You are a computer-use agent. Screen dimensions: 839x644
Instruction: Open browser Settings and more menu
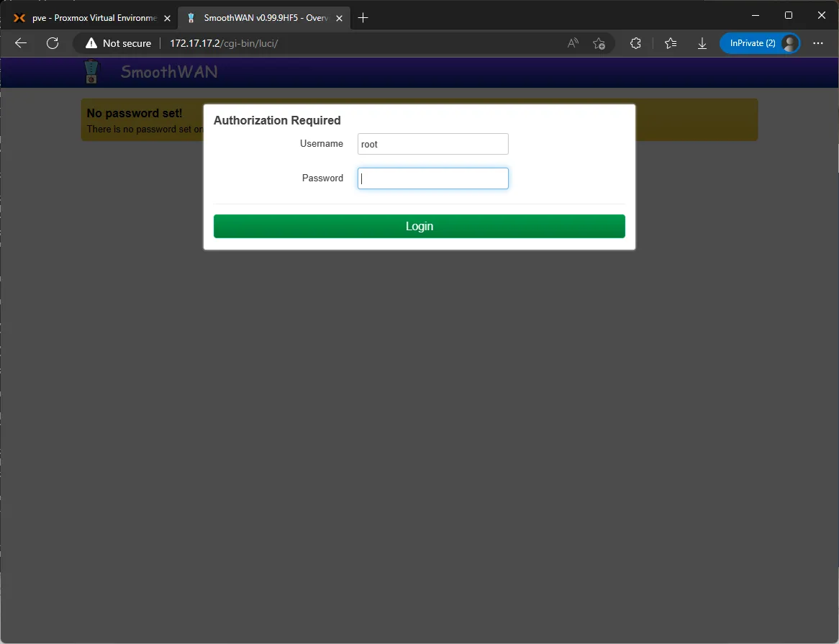[x=817, y=43]
